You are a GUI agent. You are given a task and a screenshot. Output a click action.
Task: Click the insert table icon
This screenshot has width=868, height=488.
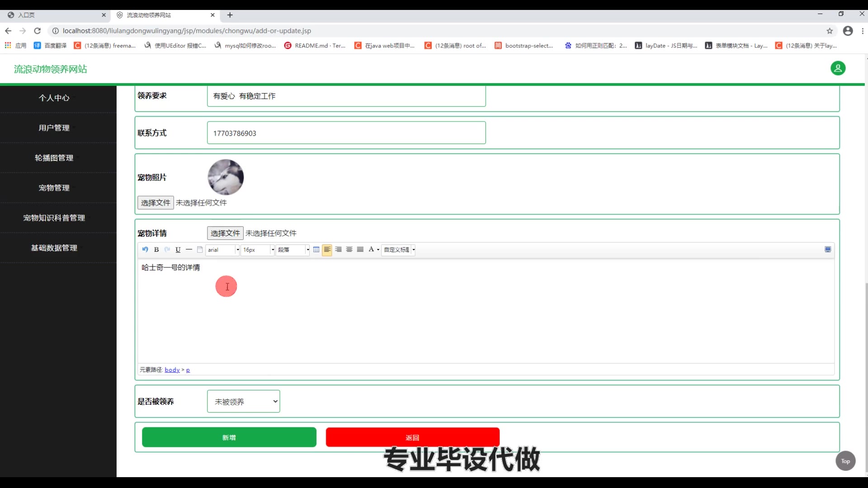tap(316, 249)
